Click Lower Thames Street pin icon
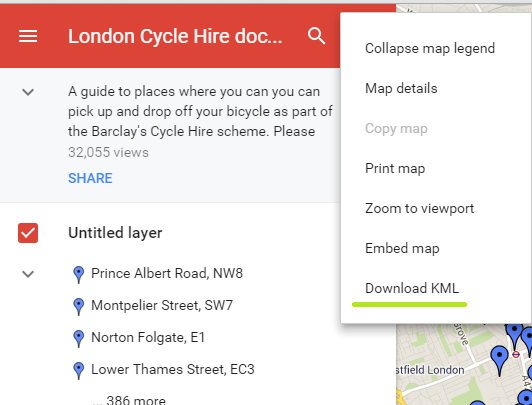The width and height of the screenshot is (532, 405). click(x=79, y=370)
